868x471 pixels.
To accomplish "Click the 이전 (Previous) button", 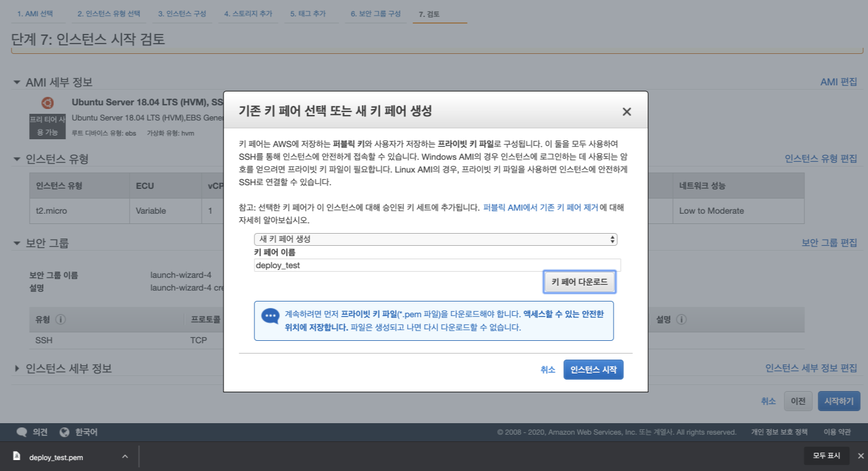I will coord(798,401).
